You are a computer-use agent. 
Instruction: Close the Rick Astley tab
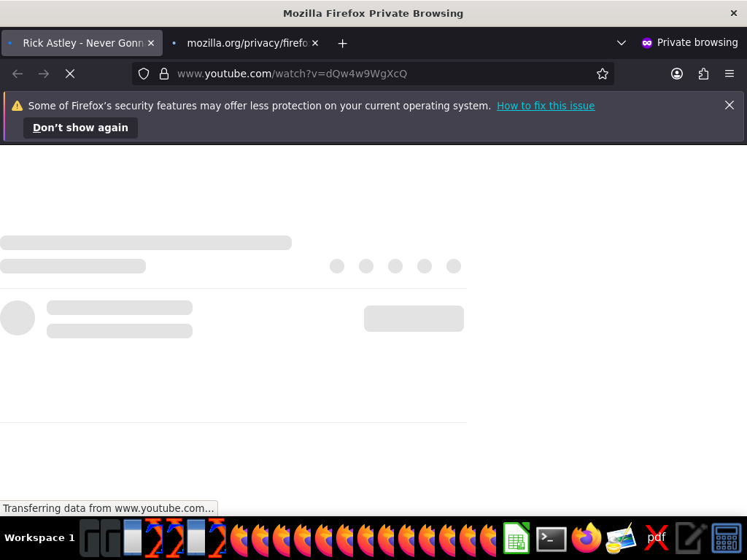151,43
